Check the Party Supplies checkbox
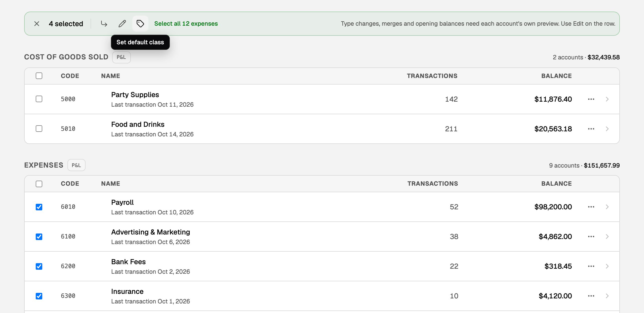 click(39, 99)
